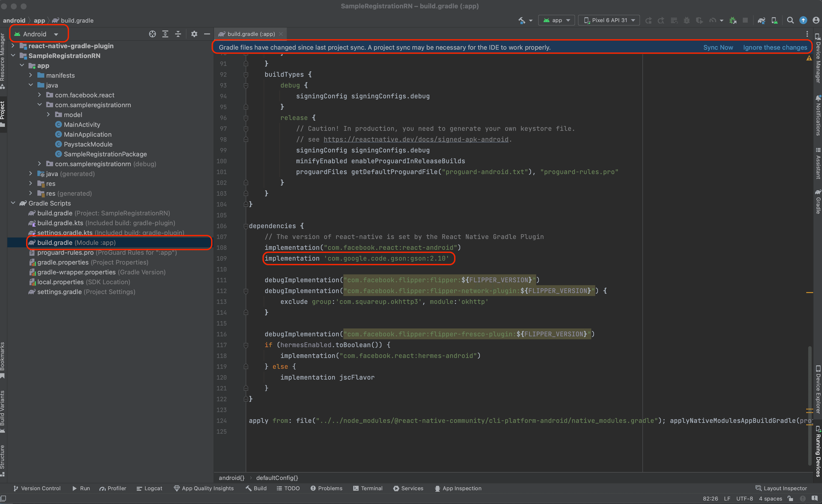This screenshot has height=504, width=822.
Task: Click the Search Everywhere magnifier icon
Action: coord(790,20)
